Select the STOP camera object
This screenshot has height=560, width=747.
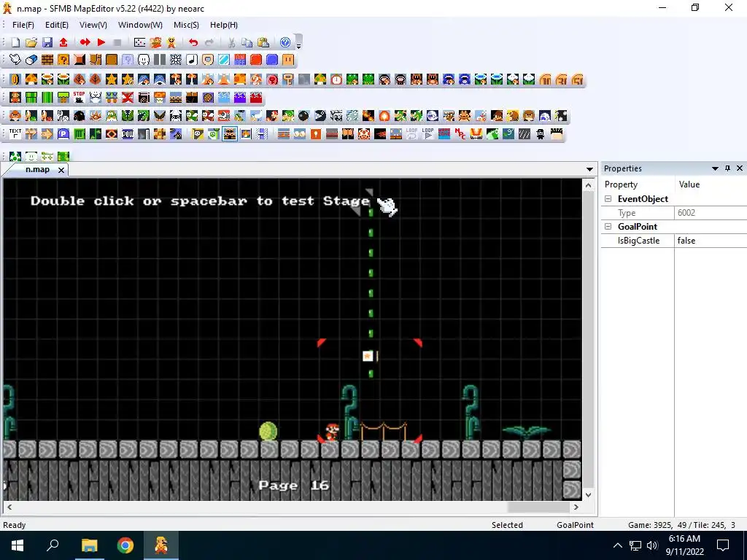click(x=79, y=98)
